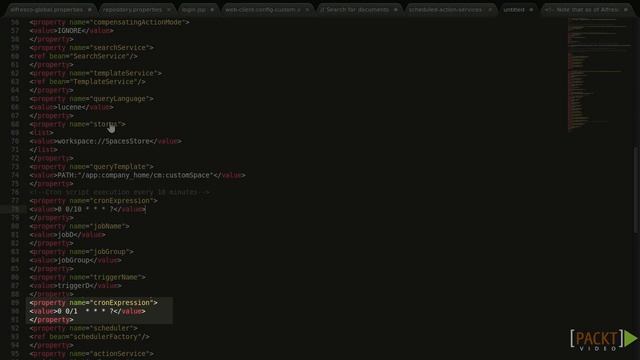The image size is (640, 360).
Task: Close the web-client-config-custom tab
Action: pos(307,9)
